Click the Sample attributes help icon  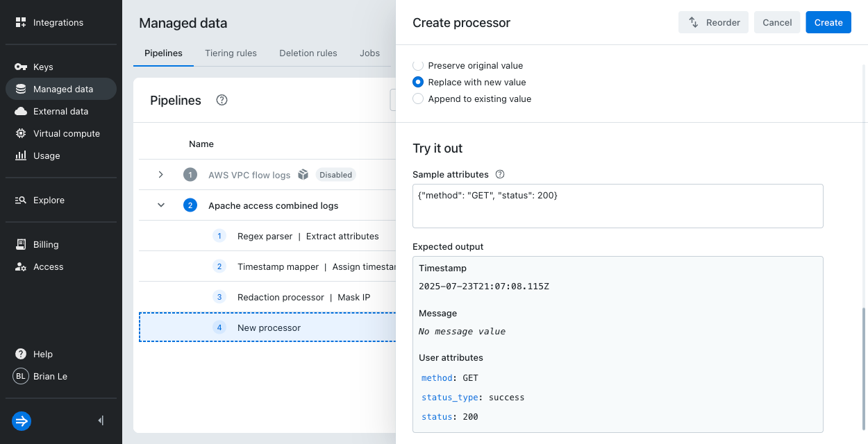[500, 174]
